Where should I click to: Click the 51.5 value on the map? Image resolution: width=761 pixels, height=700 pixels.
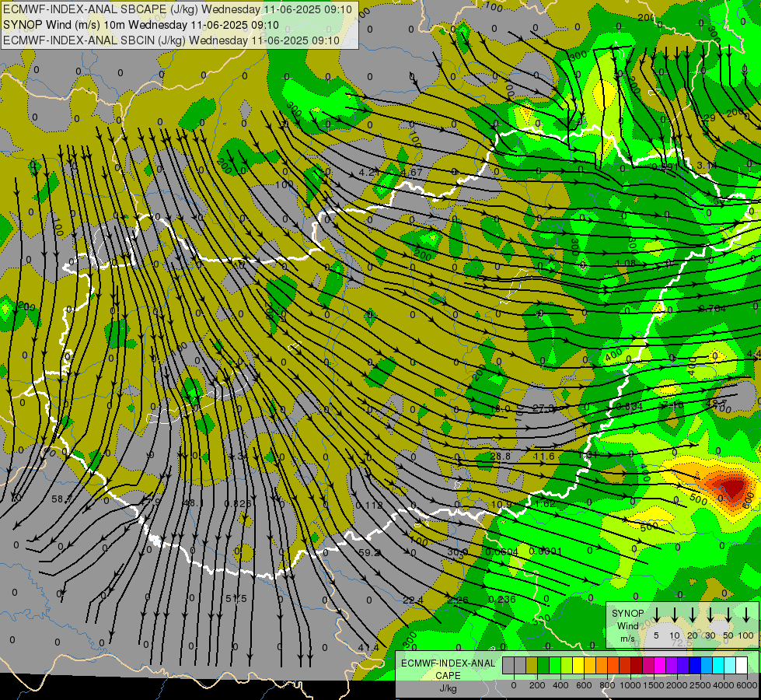coord(236,598)
